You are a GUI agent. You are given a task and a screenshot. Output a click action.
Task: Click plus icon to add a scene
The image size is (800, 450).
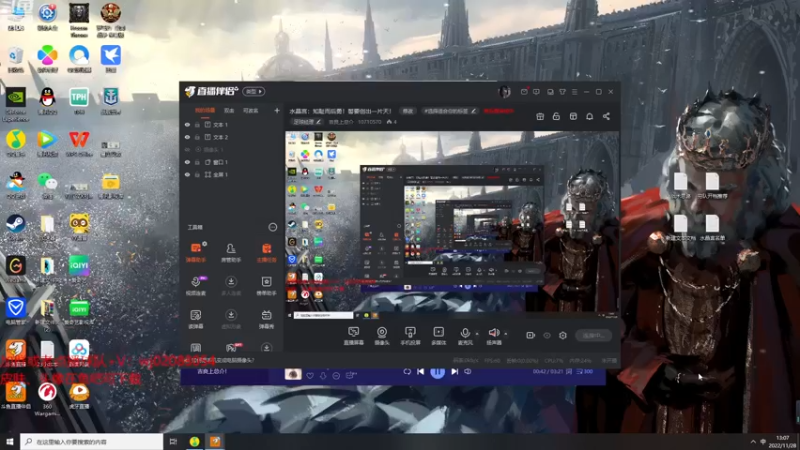click(277, 110)
